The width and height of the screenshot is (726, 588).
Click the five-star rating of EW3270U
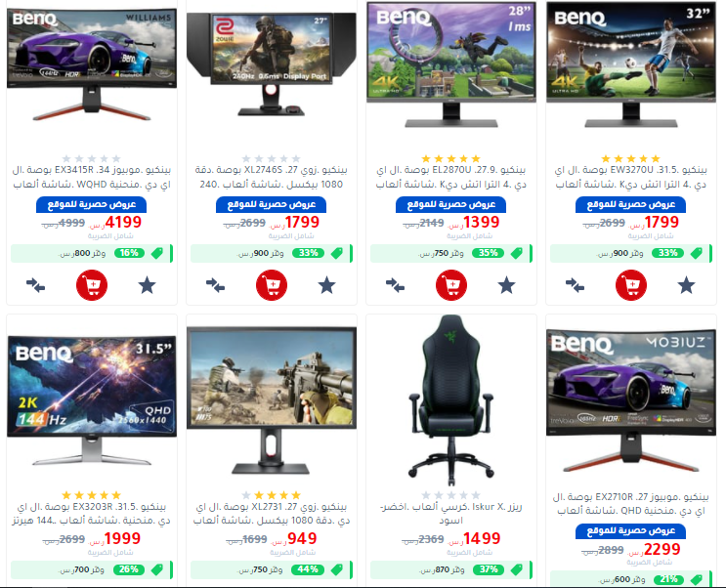tap(630, 159)
